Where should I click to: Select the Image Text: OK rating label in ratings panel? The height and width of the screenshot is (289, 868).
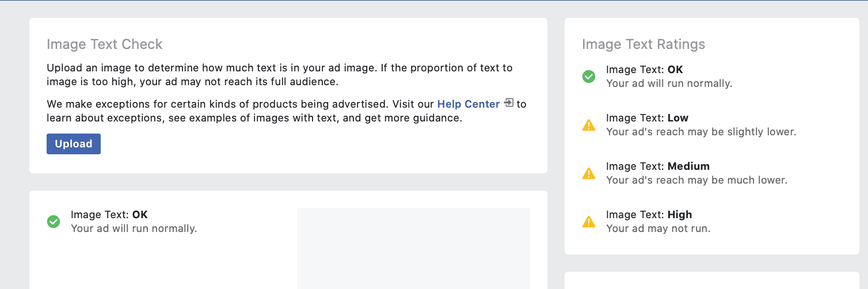[644, 70]
